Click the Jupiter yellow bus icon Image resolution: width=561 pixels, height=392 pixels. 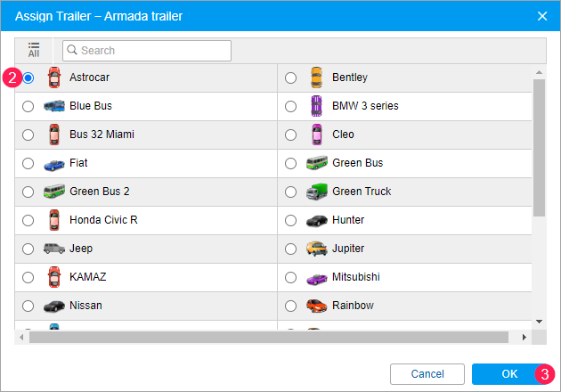[x=316, y=249]
